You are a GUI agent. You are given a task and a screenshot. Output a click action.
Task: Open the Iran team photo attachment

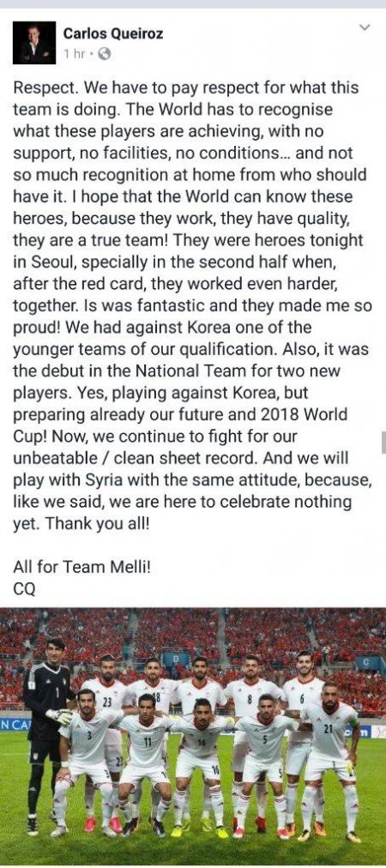193,735
